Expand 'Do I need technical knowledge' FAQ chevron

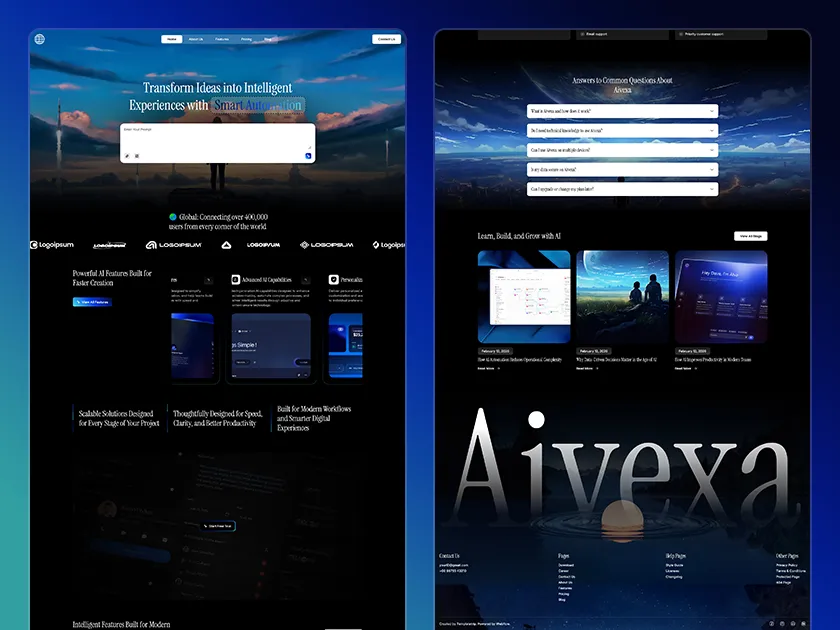click(x=712, y=130)
